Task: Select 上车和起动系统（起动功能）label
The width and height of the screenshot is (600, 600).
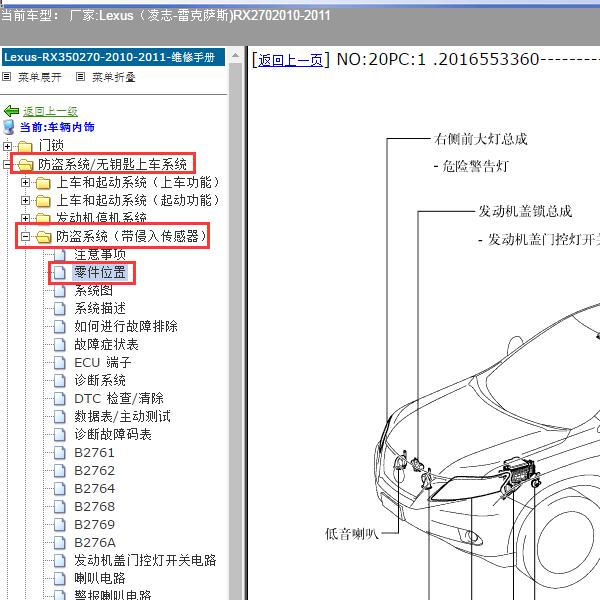Action: pyautogui.click(x=138, y=200)
